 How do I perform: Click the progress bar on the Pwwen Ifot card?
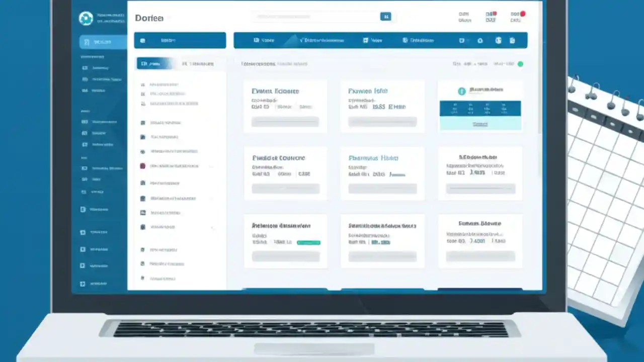point(382,121)
